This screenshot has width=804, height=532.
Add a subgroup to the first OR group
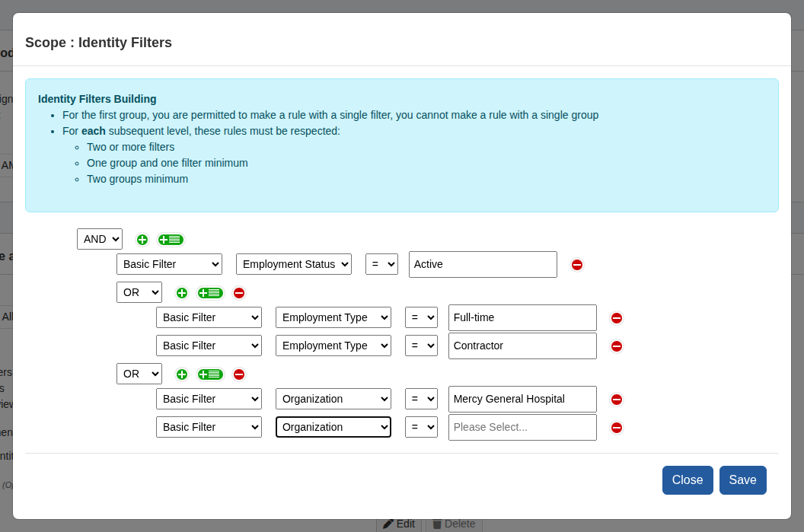point(210,293)
